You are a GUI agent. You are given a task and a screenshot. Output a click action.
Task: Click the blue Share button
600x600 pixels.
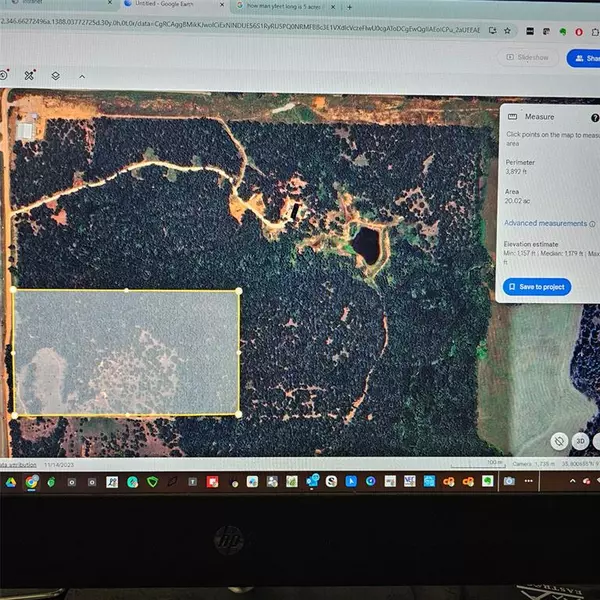[x=584, y=57]
